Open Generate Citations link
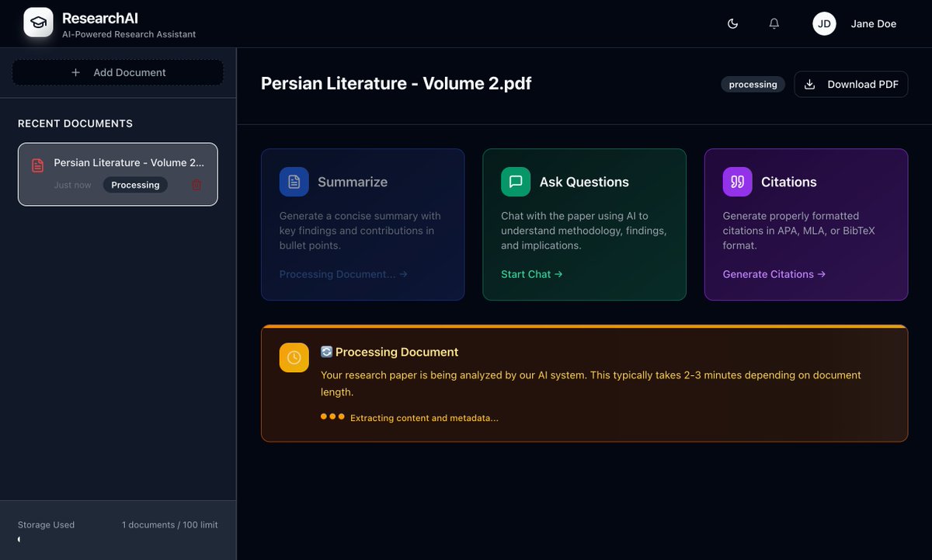The image size is (932, 560). [x=773, y=274]
